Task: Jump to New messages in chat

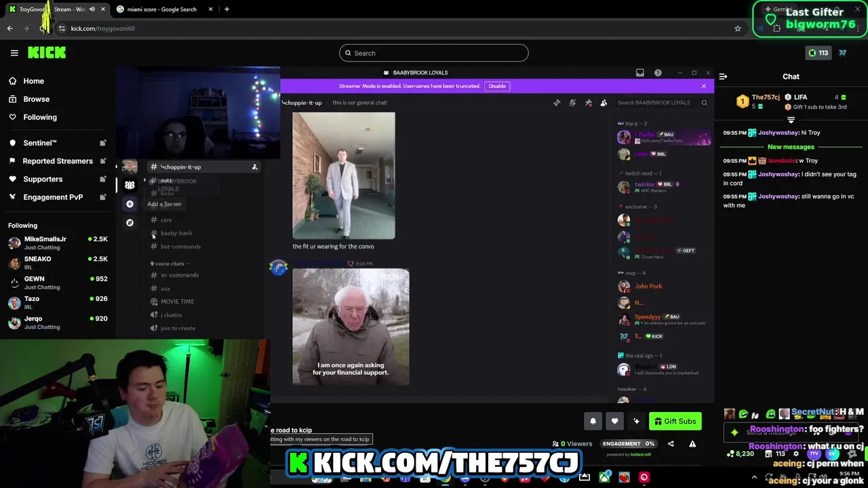Action: click(791, 146)
